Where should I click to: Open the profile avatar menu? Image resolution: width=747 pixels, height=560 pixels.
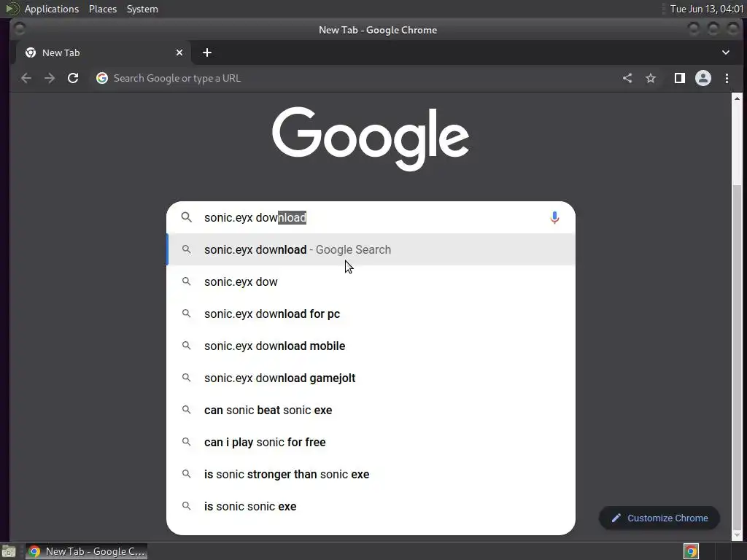coord(703,78)
